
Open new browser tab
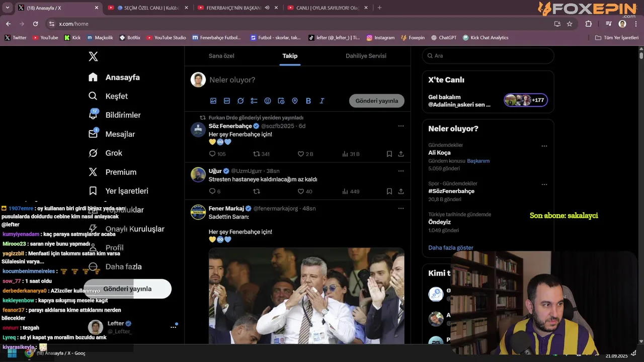pyautogui.click(x=379, y=8)
